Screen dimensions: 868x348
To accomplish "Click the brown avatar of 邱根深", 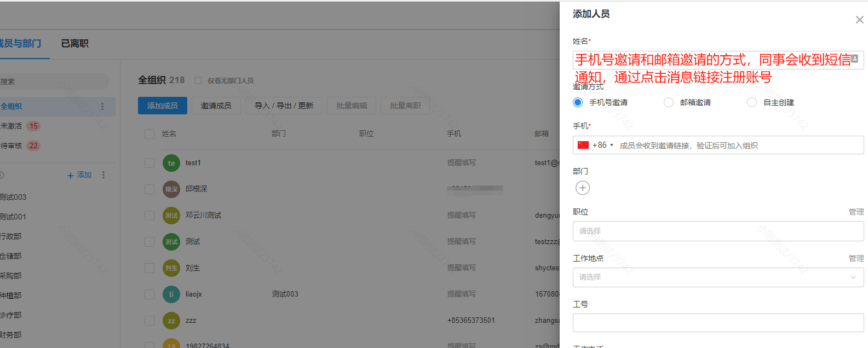I will [171, 189].
